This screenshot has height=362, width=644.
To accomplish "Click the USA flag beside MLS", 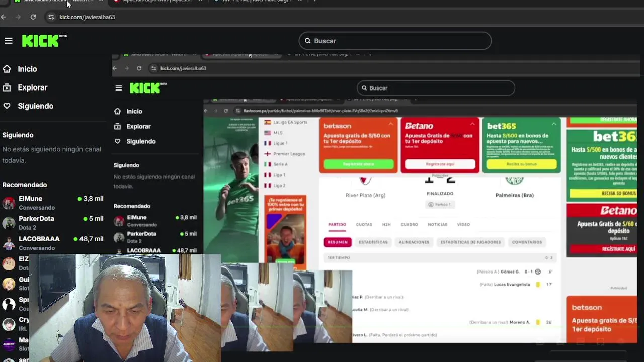I will click(268, 133).
